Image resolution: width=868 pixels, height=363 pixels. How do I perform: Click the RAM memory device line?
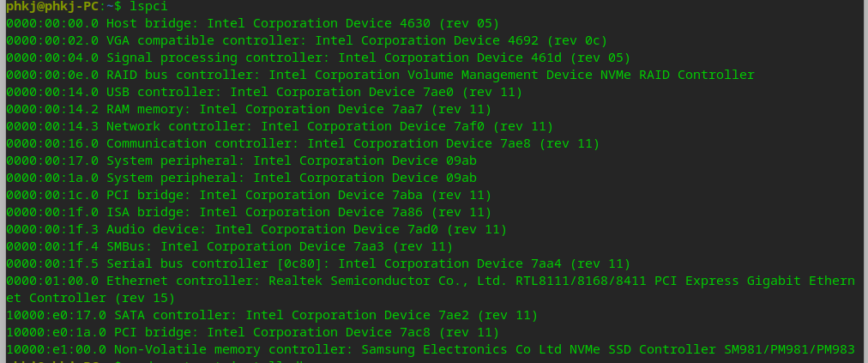(249, 109)
